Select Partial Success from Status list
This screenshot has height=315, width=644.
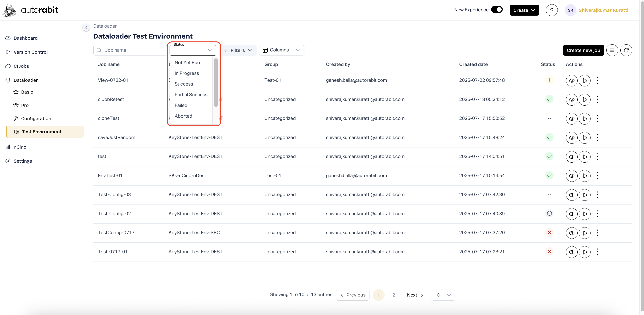191,94
